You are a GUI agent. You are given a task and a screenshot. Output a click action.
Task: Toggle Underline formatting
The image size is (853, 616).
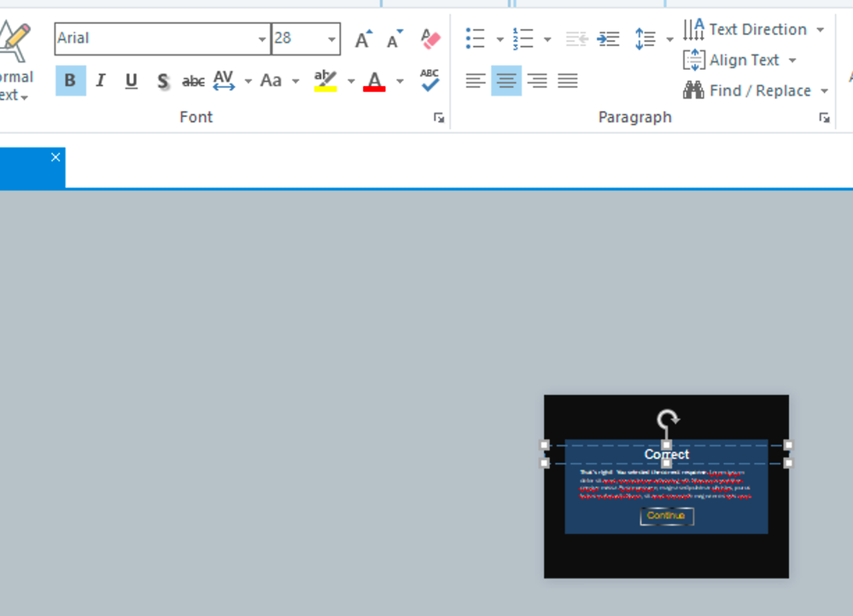coord(131,81)
